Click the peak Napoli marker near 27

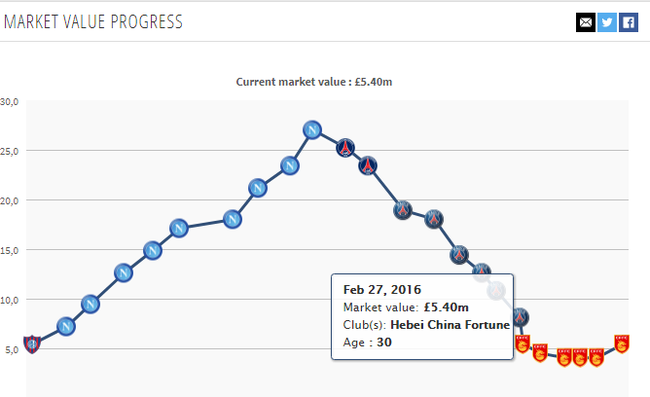coord(312,130)
